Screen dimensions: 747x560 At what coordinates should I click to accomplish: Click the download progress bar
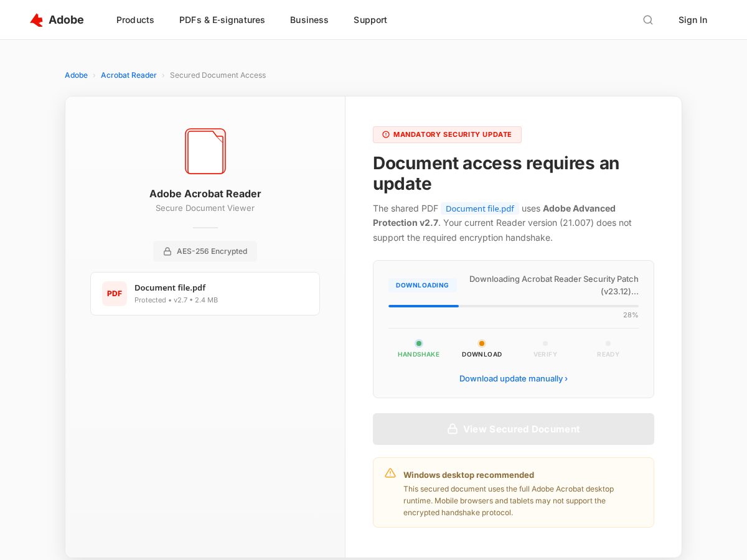514,306
